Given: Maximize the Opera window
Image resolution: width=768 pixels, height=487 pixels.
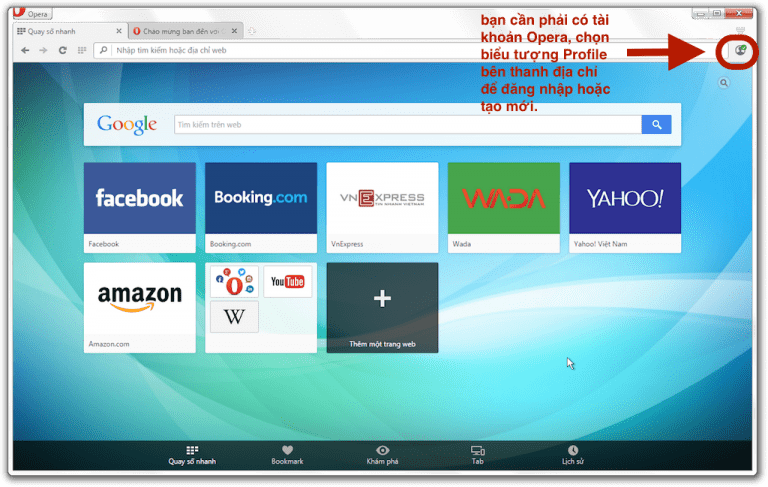Looking at the screenshot, I should pos(717,13).
